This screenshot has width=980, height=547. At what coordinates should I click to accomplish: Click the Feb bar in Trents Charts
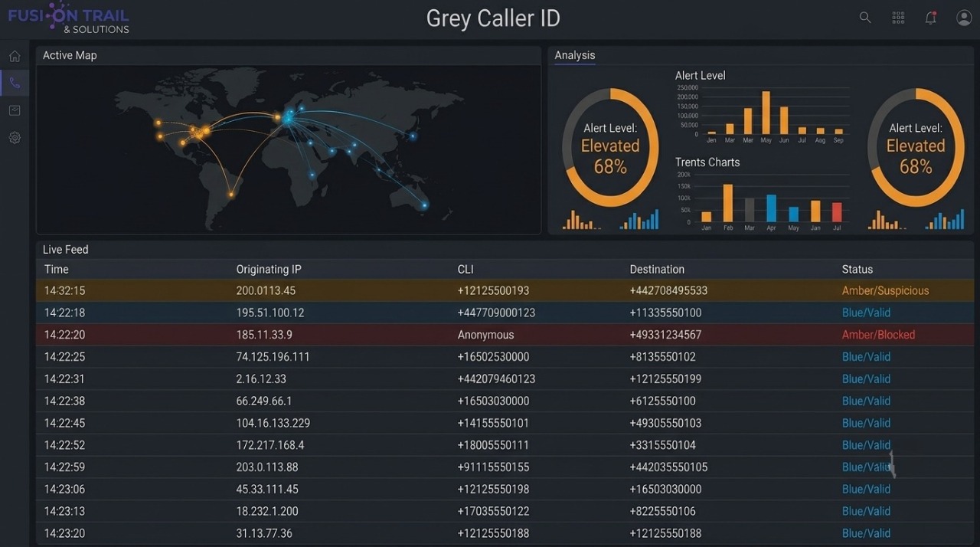(x=728, y=203)
